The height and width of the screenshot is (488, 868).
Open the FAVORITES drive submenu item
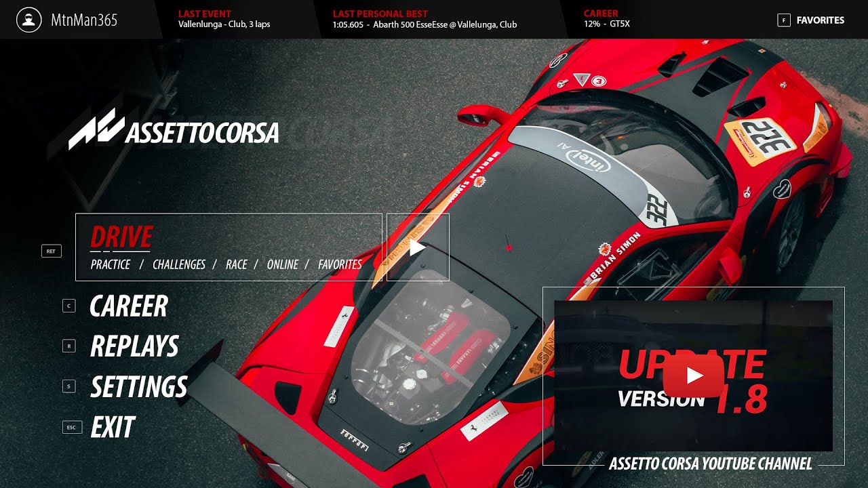(x=340, y=264)
